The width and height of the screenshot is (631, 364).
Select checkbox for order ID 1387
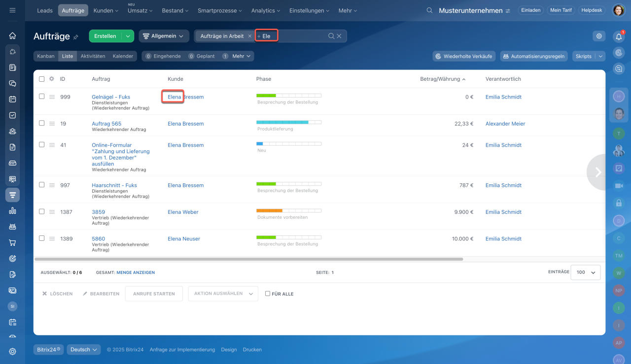(42, 211)
